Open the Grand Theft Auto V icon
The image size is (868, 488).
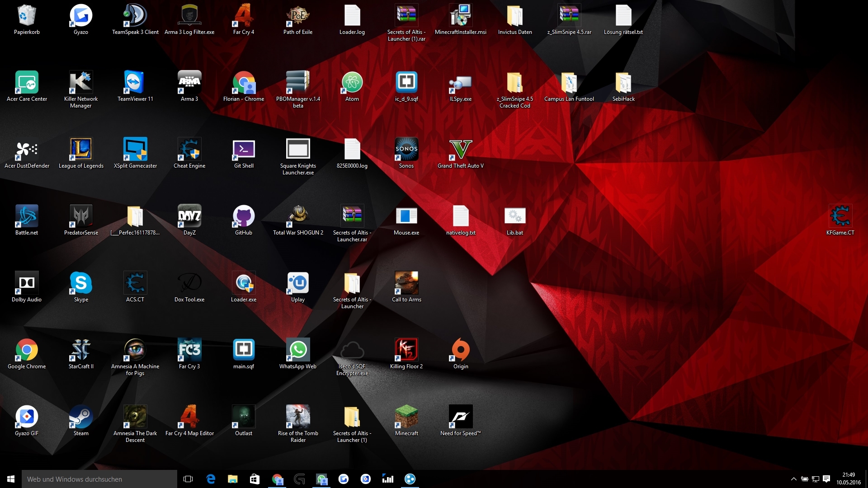[460, 150]
